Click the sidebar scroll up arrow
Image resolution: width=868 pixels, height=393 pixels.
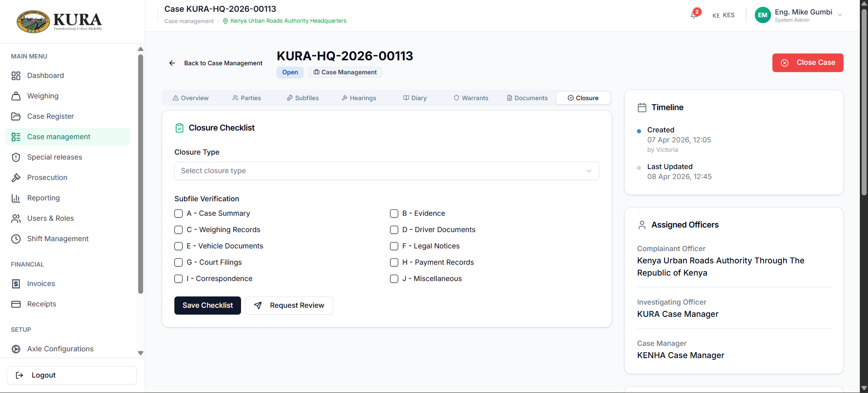click(140, 49)
